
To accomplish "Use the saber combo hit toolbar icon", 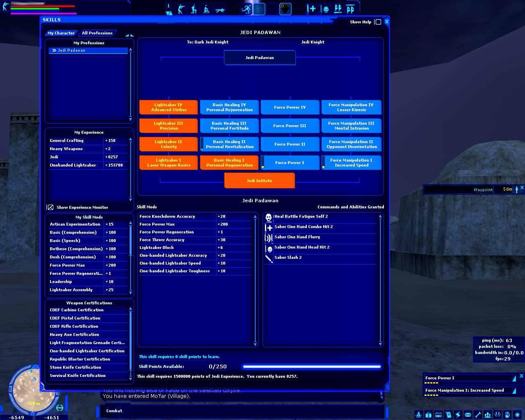I will click(x=311, y=9).
